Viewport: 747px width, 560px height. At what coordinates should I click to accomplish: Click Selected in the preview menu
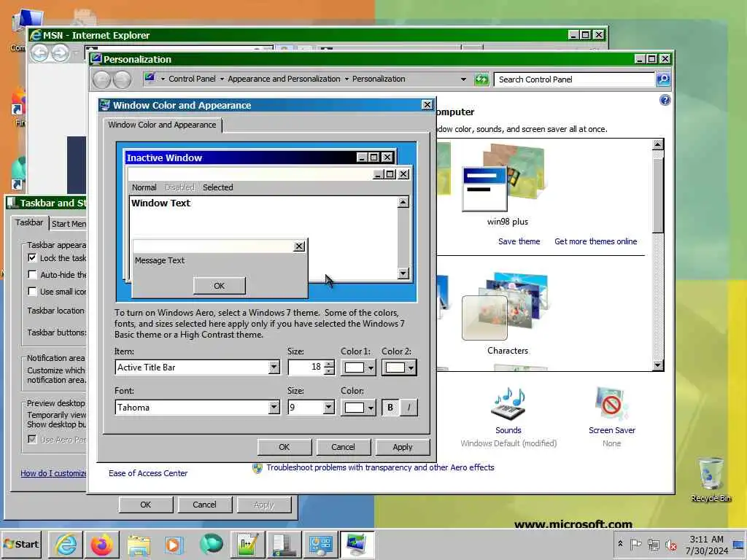point(217,187)
